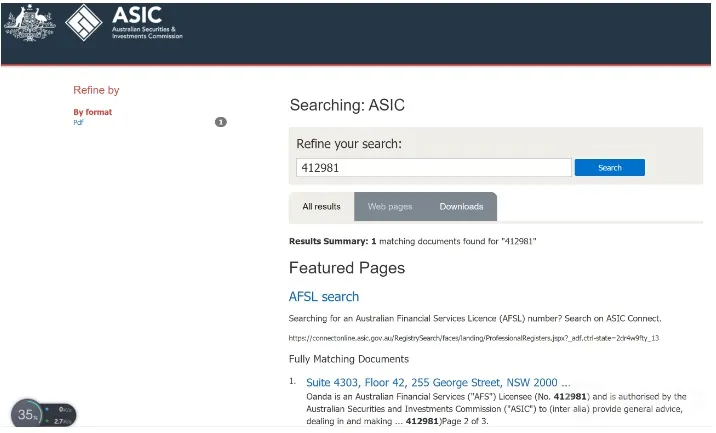Click the 'By format' label

[93, 112]
